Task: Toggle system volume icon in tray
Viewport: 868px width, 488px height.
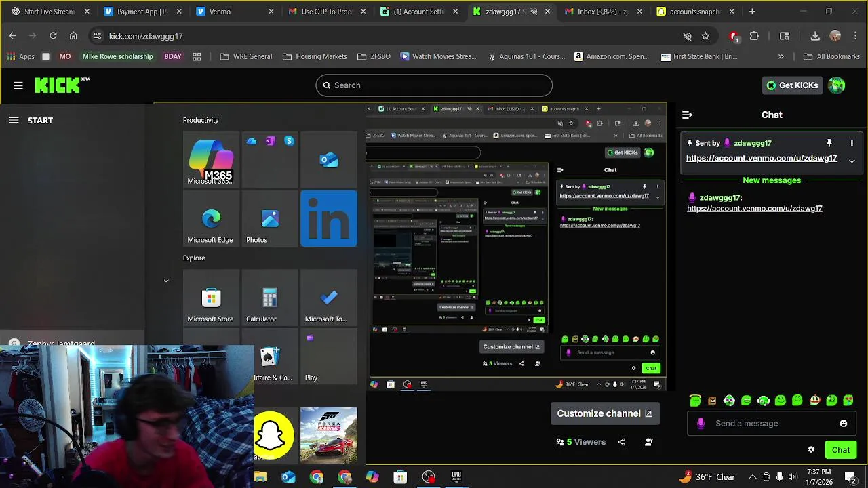Action: 793,477
